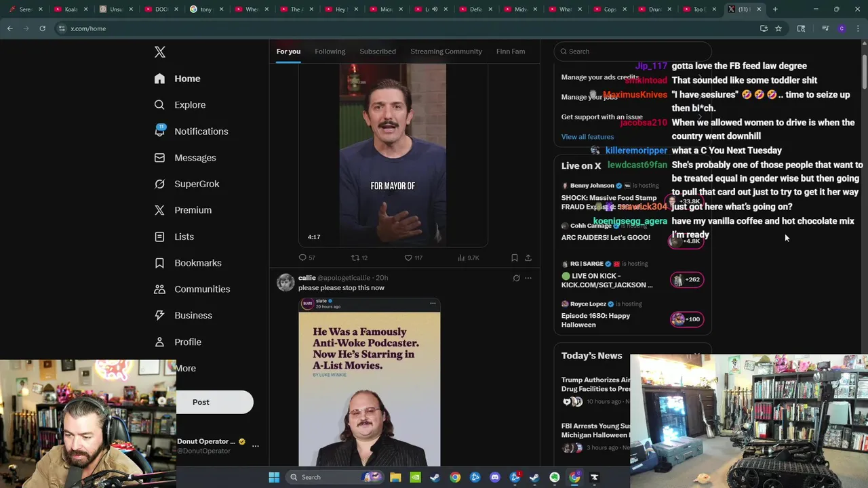Open Notifications
This screenshot has height=488, width=868.
(191, 131)
